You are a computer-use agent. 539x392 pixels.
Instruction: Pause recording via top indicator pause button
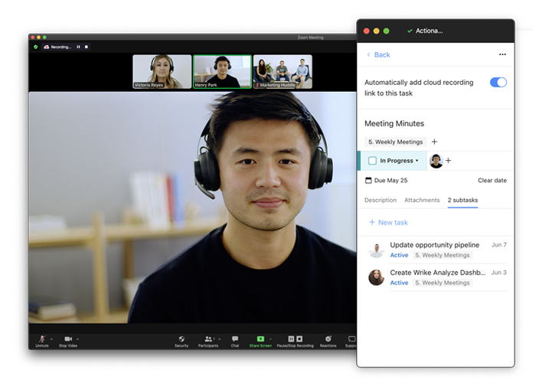78,47
